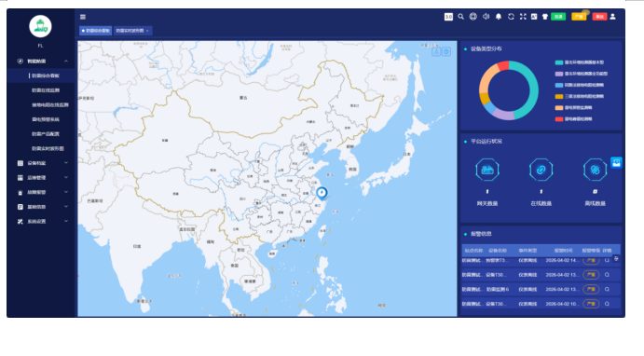Click the offline count broken-link icon
Screen dimensions: 644x356
[x=595, y=170]
